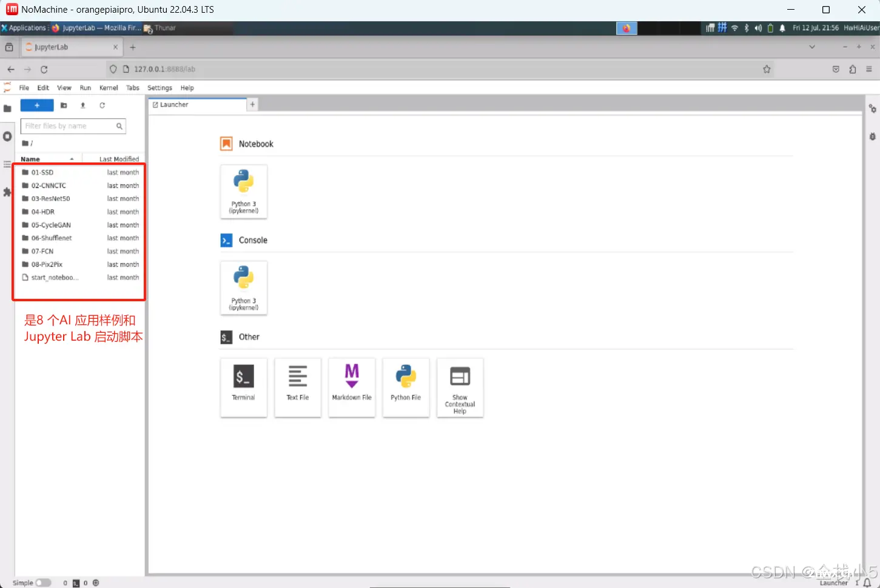The image size is (880, 588).
Task: Open a new Firefox tab
Action: coord(133,47)
